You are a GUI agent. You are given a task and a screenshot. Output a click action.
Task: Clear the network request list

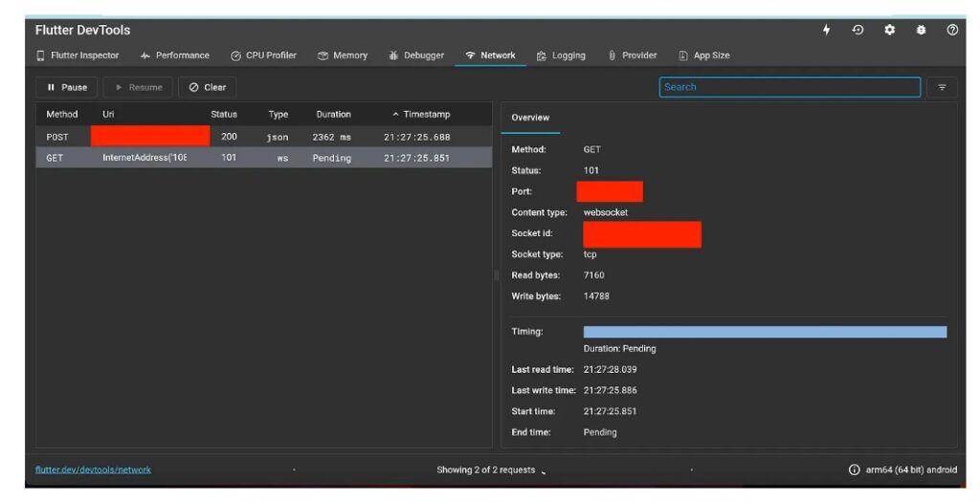[208, 87]
